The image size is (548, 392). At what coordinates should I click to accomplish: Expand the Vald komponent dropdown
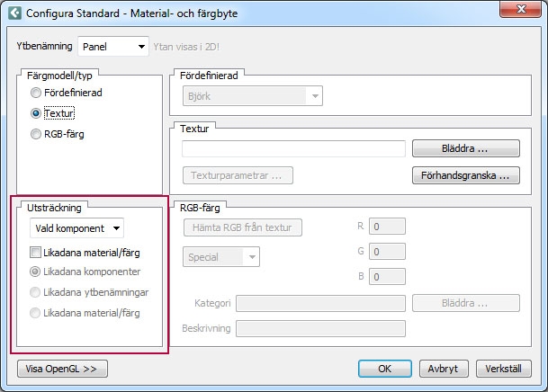(76, 228)
